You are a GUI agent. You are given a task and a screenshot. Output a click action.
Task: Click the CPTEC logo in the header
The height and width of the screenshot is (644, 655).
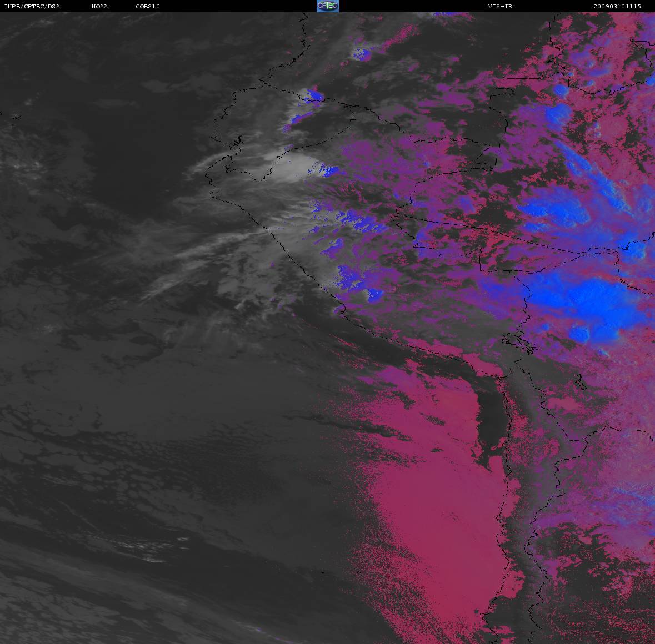click(x=327, y=6)
